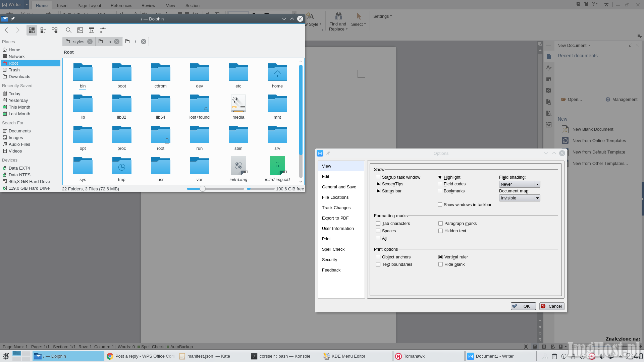The height and width of the screenshot is (362, 644).
Task: Open Field shading dropdown
Action: click(x=520, y=184)
